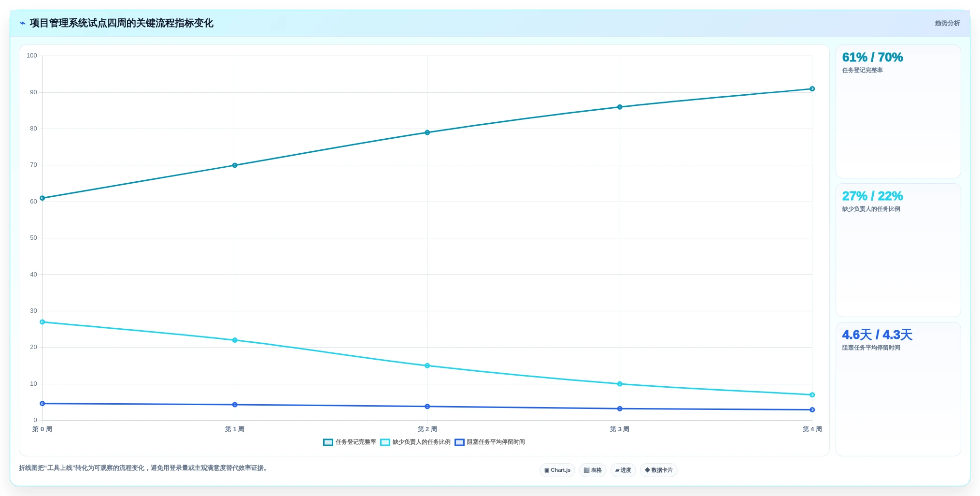Toggle the 任务登记完整率 legend swatch

[x=328, y=442]
